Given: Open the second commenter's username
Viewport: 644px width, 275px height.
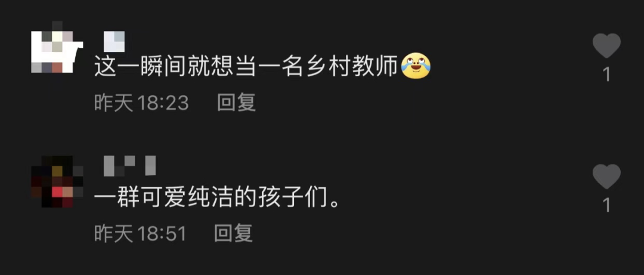Looking at the screenshot, I should [x=129, y=165].
